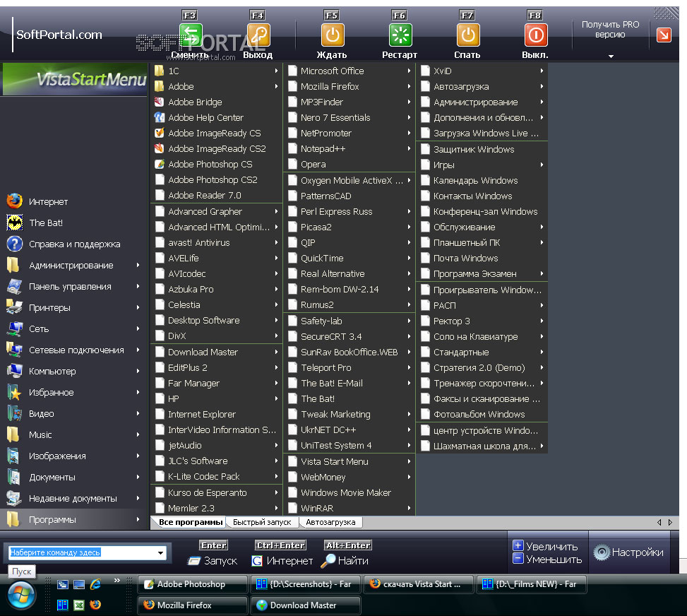Switch to Быстрый запуск tab

(262, 522)
